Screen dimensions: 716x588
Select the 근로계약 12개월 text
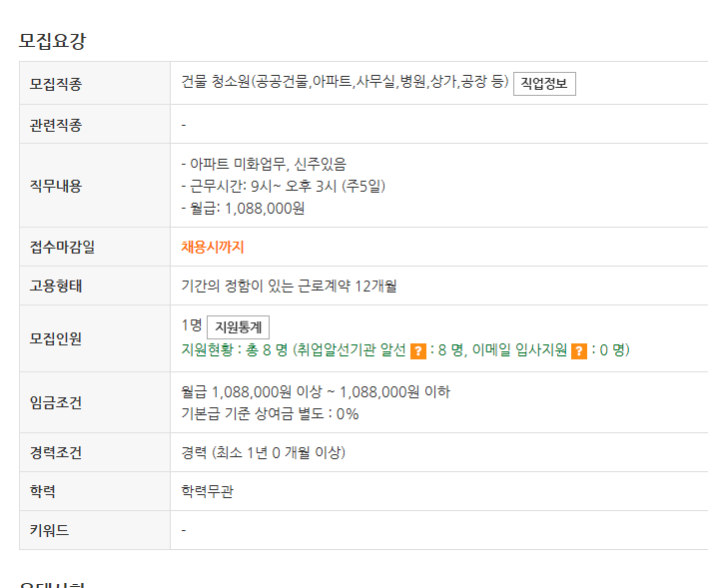(x=348, y=287)
